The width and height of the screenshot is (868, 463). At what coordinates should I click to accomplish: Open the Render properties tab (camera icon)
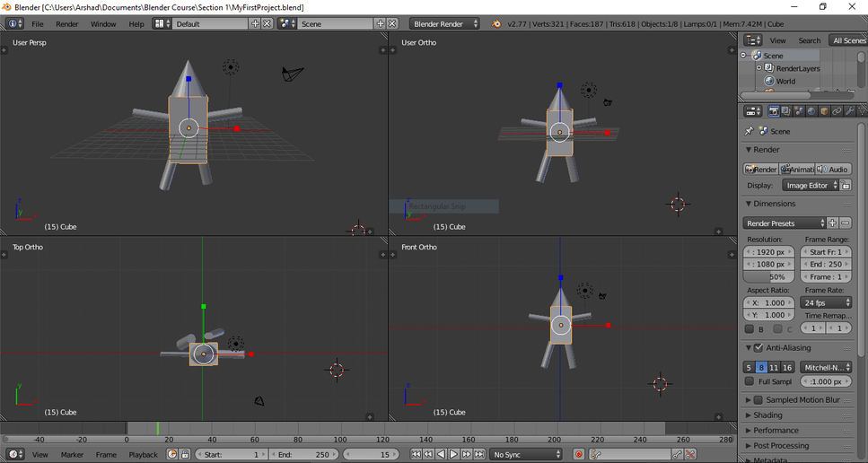click(x=774, y=111)
